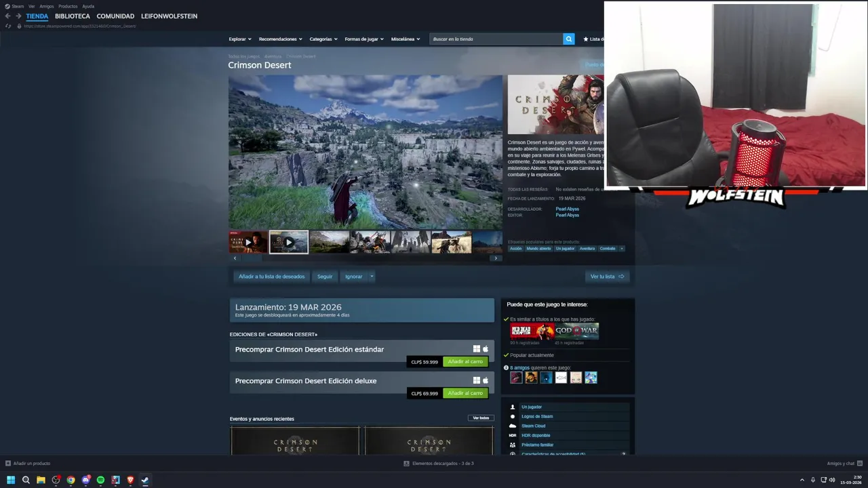Open the God of War thumbnail

(577, 331)
